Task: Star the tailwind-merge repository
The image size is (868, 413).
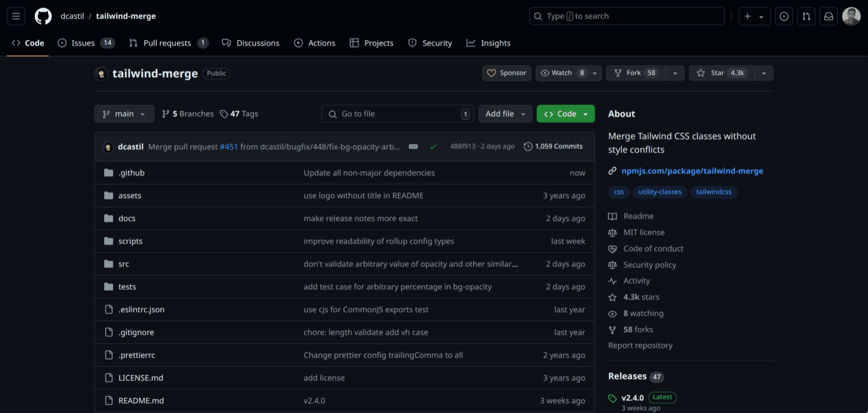Action: [x=722, y=73]
